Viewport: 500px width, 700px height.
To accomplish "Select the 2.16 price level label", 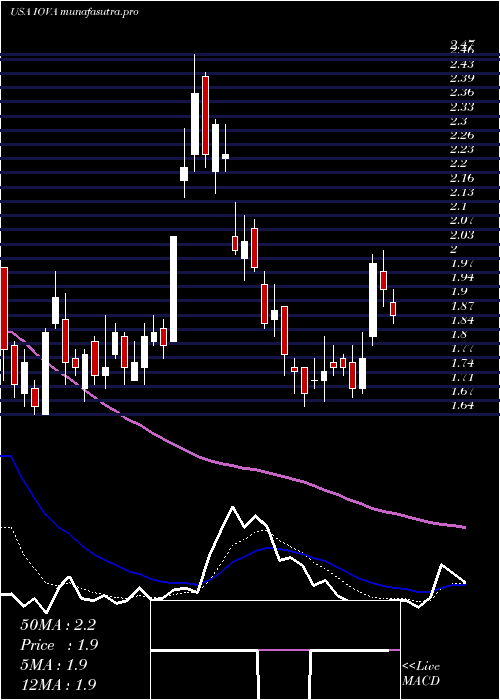I will (x=462, y=178).
